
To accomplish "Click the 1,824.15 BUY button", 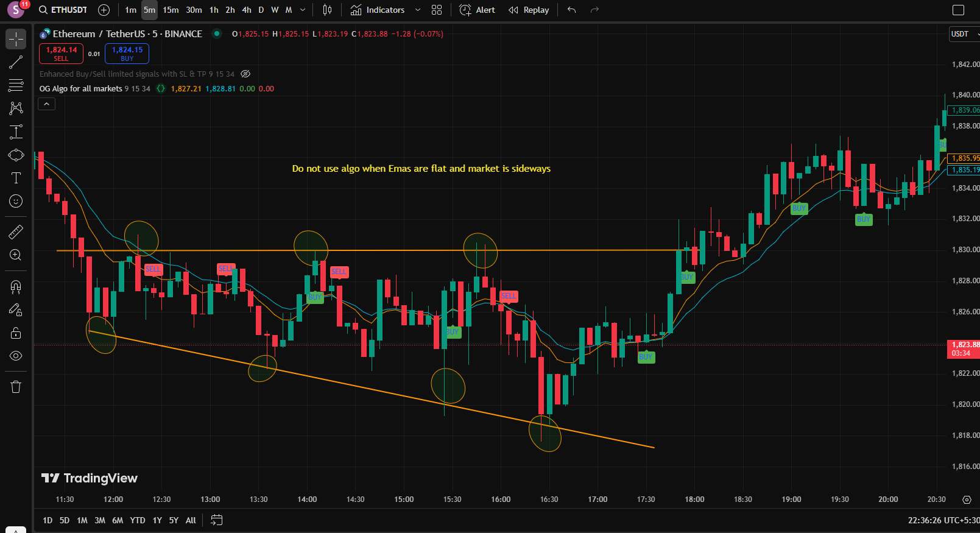I will click(127, 54).
